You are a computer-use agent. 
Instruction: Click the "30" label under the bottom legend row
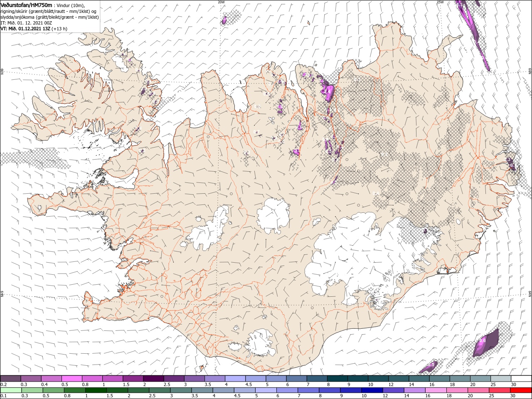coord(512,396)
